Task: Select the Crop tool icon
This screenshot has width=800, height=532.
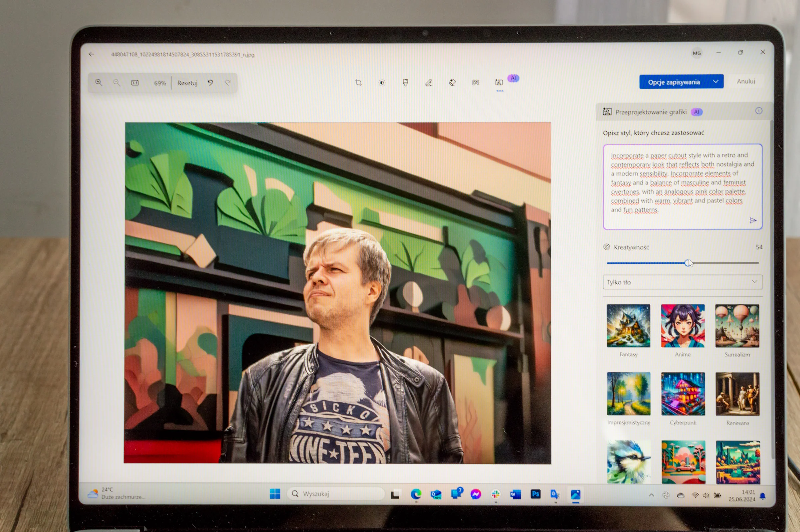Action: 358,82
